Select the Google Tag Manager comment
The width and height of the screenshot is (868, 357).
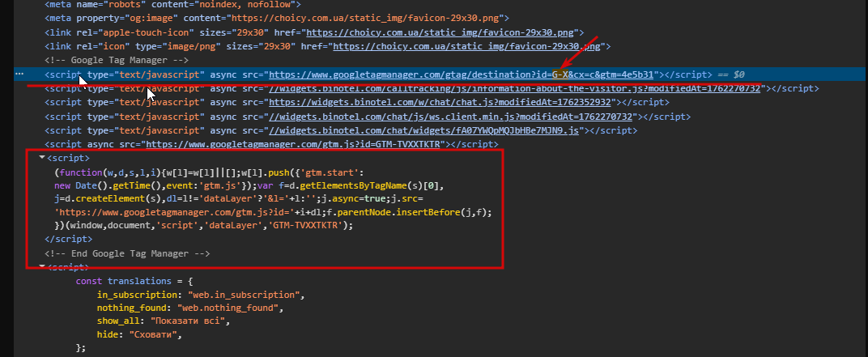(x=117, y=61)
